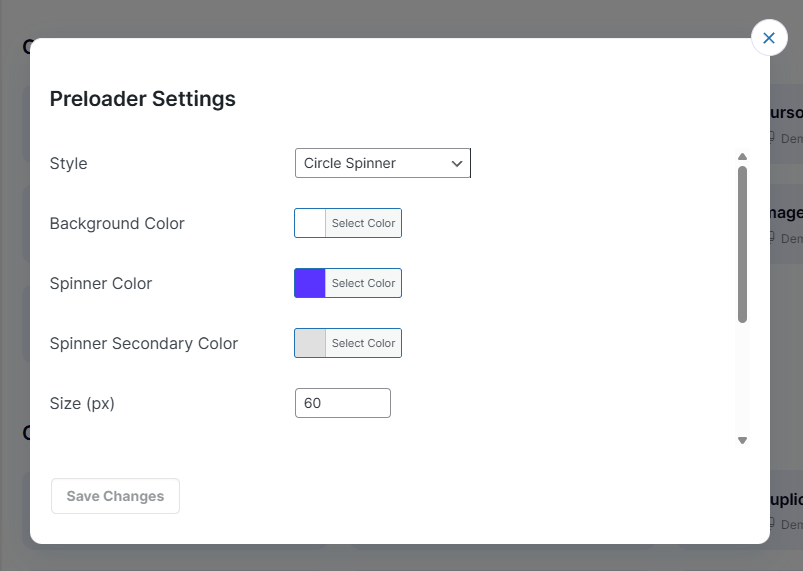Click the chevron arrow in Style select

[x=457, y=163]
